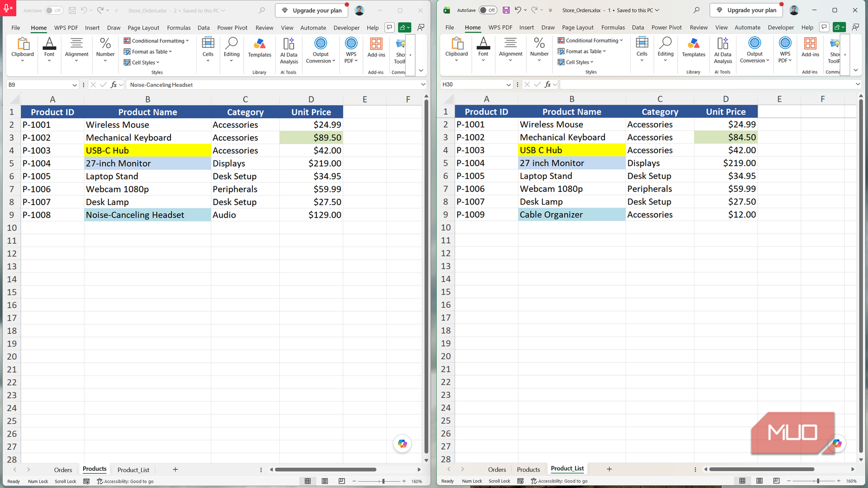The height and width of the screenshot is (488, 868).
Task: Open Clipboard group in left Excel window
Action: tap(22, 50)
